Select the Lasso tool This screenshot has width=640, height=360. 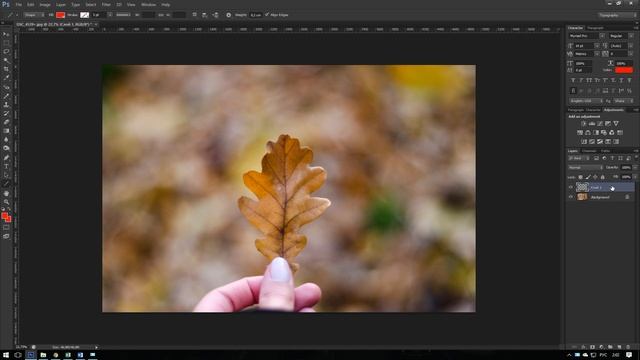click(6, 51)
